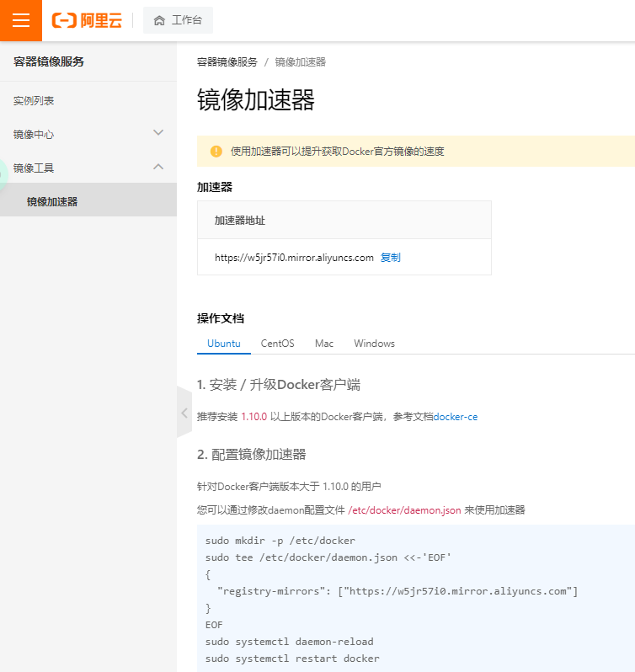Viewport: 635px width, 672px height.
Task: Open the orange hamburger menu
Action: point(21,20)
